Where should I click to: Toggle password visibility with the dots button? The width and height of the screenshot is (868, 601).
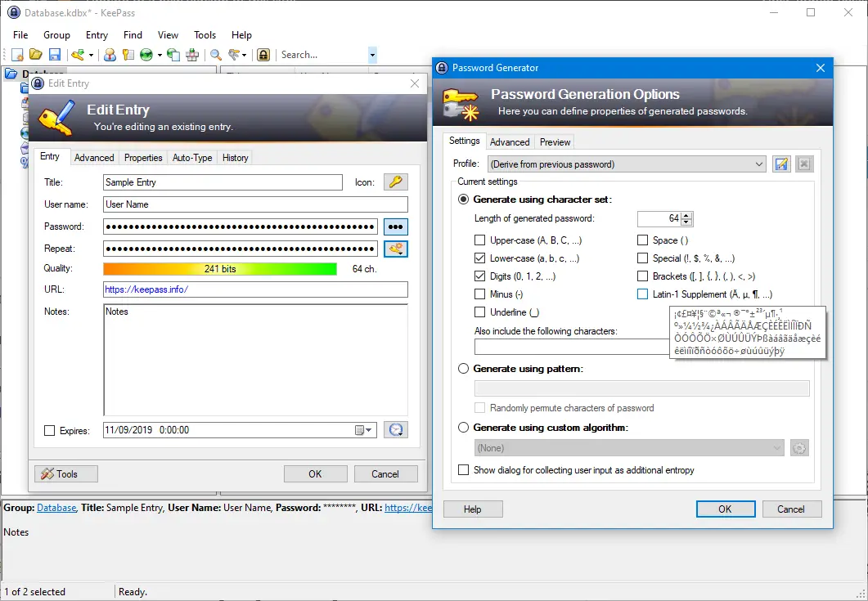tap(395, 226)
